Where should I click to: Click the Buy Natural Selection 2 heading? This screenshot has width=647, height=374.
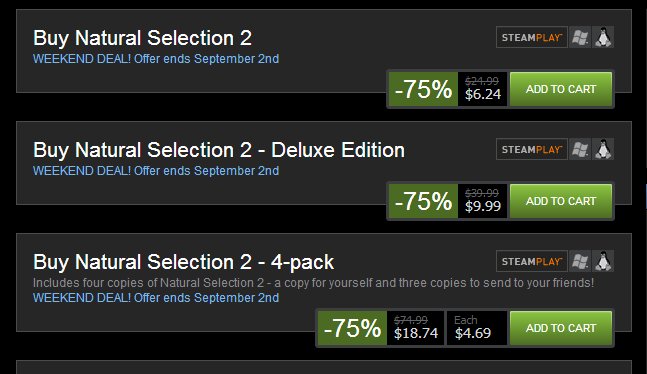coord(142,38)
